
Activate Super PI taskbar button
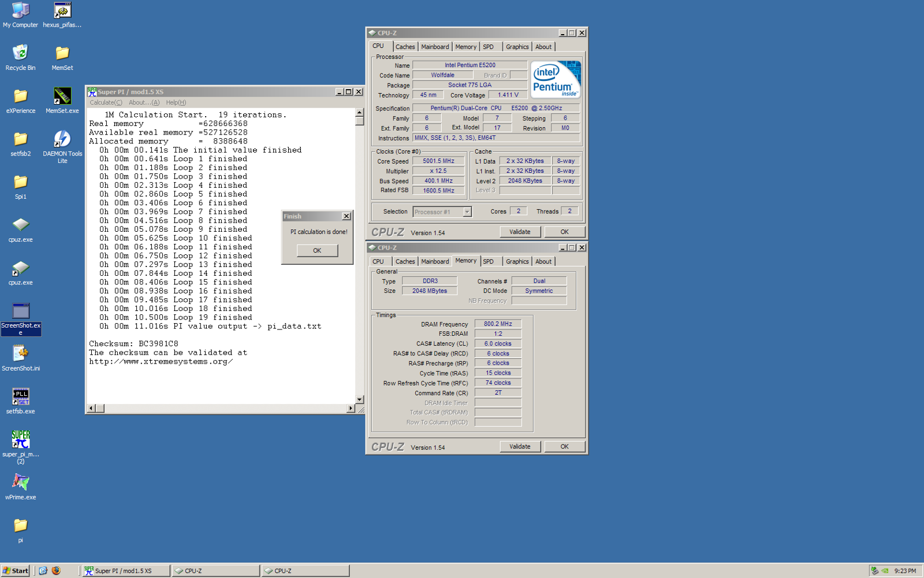126,570
